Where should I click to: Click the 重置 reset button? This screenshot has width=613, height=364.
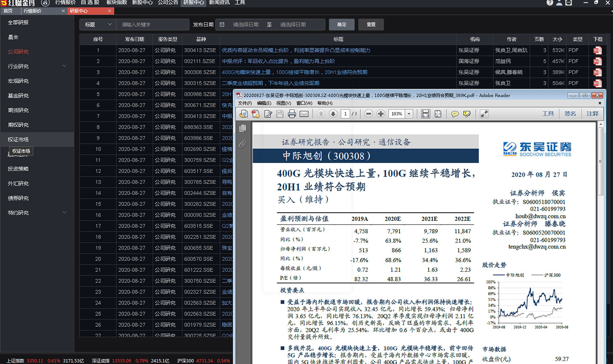[x=371, y=25]
